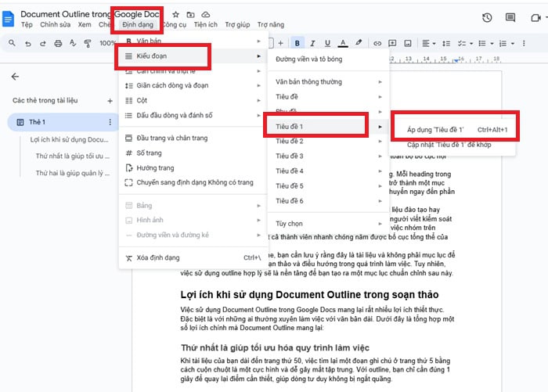Toggle underline formatting
Viewport: 548px width, 392px height.
point(327,43)
